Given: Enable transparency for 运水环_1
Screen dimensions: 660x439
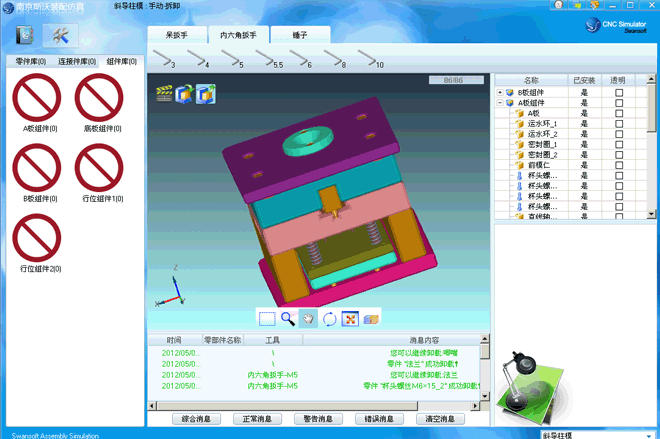Looking at the screenshot, I should pyautogui.click(x=618, y=124).
